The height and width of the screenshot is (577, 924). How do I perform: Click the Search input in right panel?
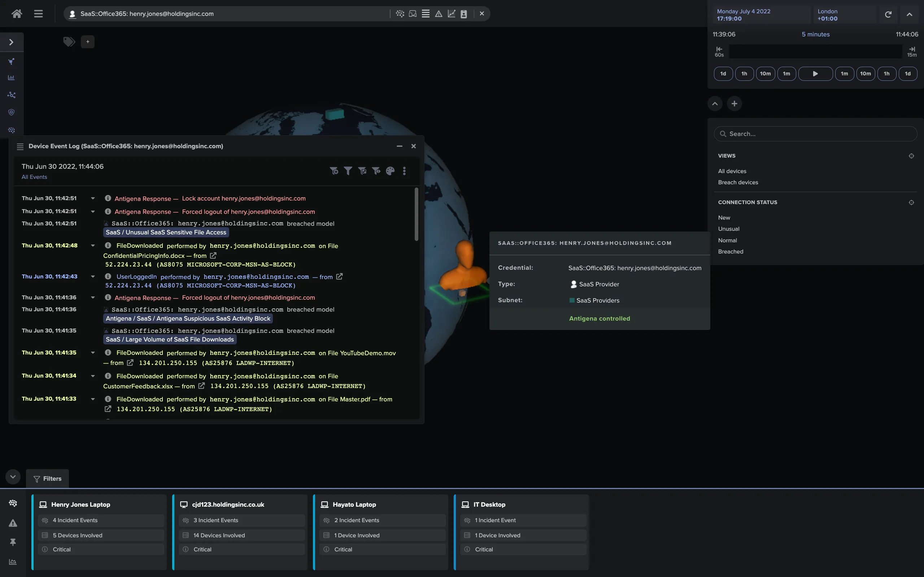815,134
